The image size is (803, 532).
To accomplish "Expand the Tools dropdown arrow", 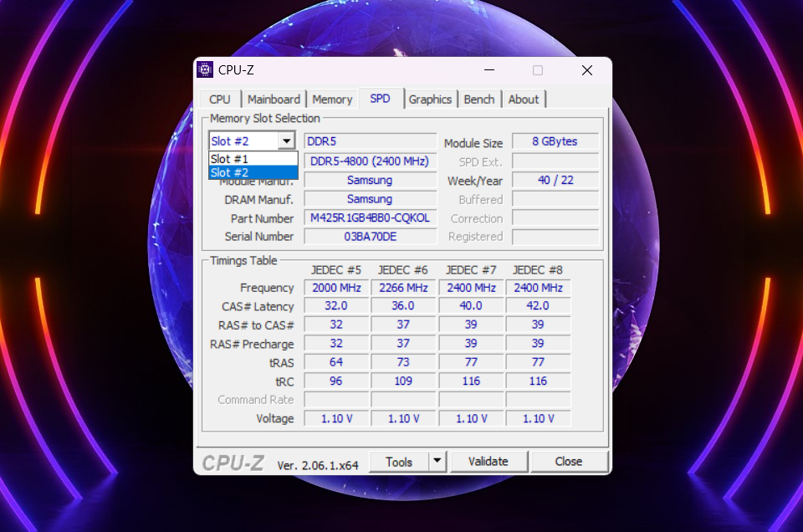I will 437,462.
